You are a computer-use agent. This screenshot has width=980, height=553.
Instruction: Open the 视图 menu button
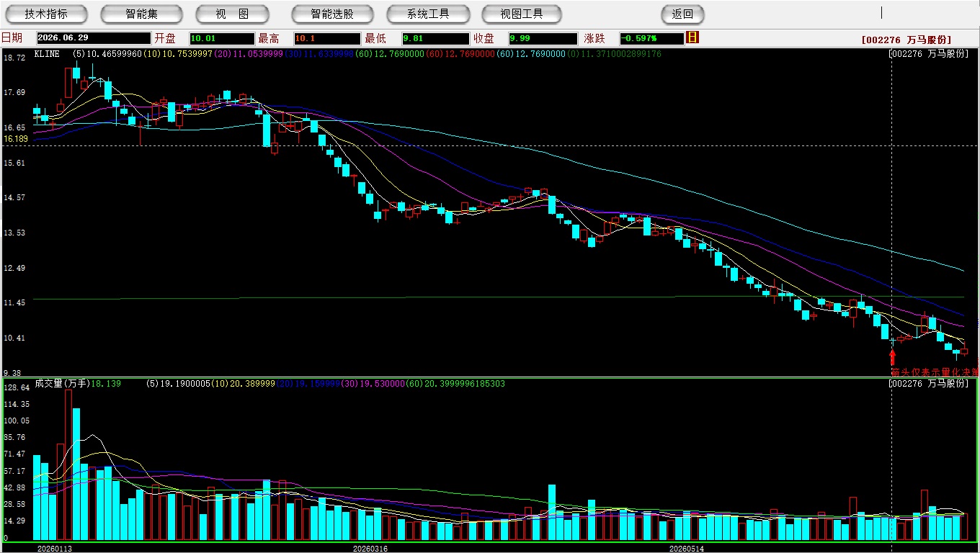coord(232,14)
